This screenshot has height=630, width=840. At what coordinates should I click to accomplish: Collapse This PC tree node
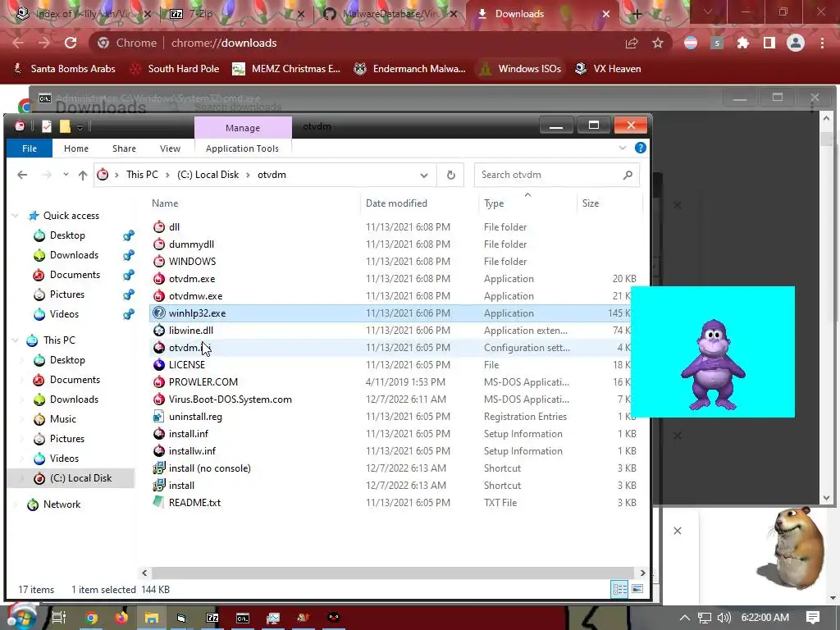click(16, 340)
